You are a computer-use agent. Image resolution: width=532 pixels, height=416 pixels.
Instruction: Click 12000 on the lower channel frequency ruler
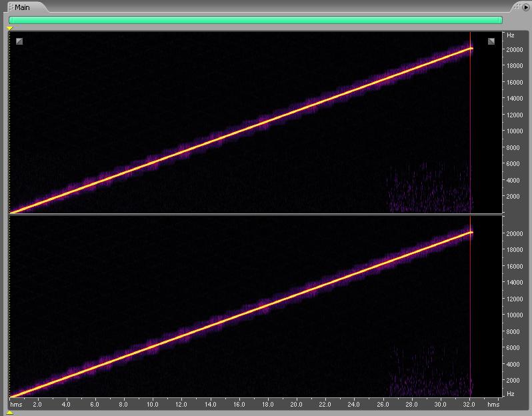click(x=515, y=299)
